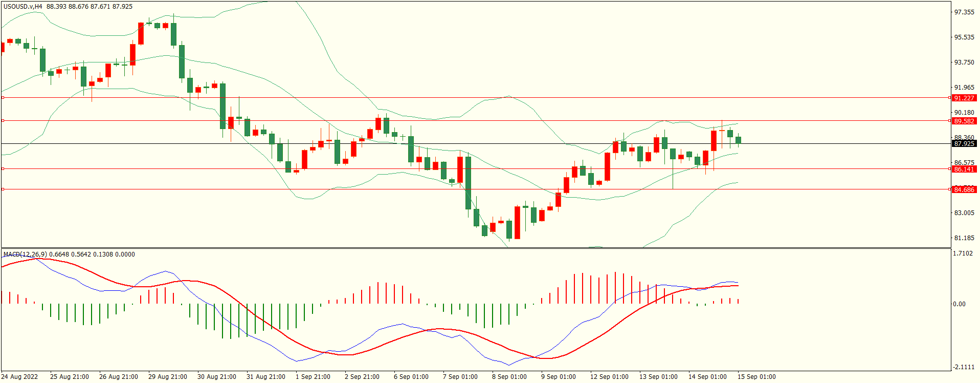Click the 84.686 red price tag
The width and height of the screenshot is (980, 383).
pyautogui.click(x=964, y=189)
